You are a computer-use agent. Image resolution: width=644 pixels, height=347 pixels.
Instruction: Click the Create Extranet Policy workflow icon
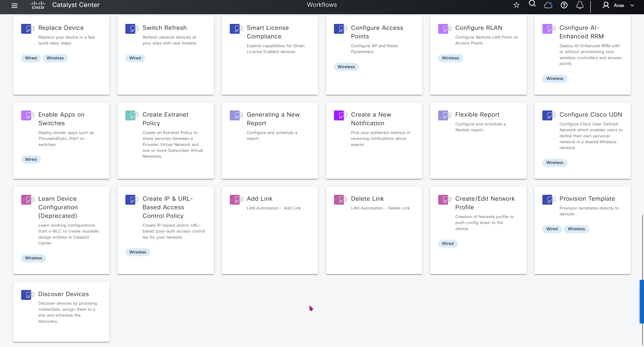point(132,116)
